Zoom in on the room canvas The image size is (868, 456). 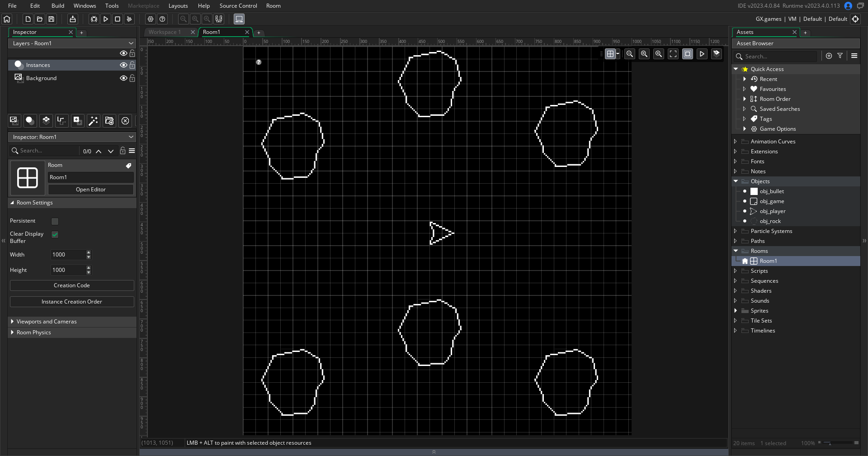(659, 54)
